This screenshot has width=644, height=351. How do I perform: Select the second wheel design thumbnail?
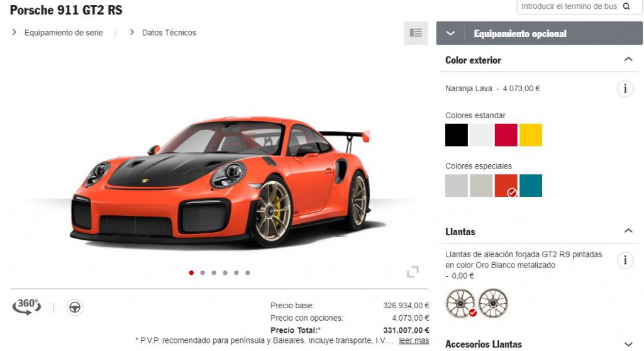(x=493, y=303)
